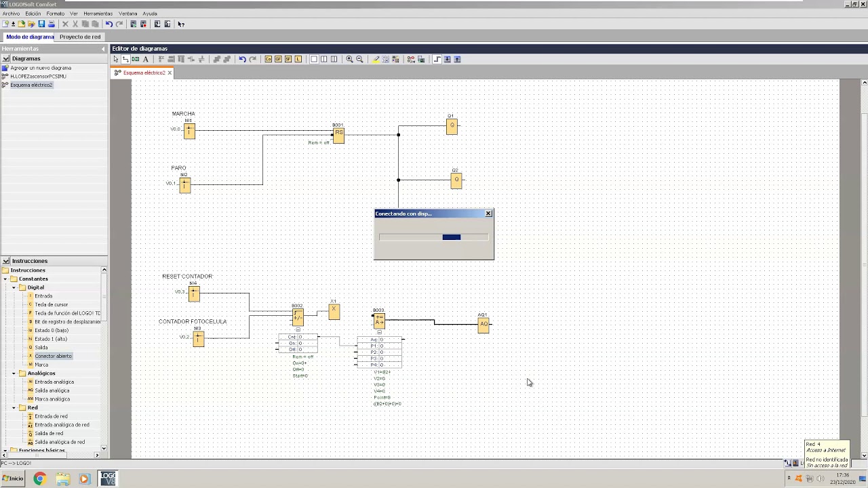This screenshot has height=488, width=868.
Task: Select Entrada de red instruction
Action: click(52, 416)
